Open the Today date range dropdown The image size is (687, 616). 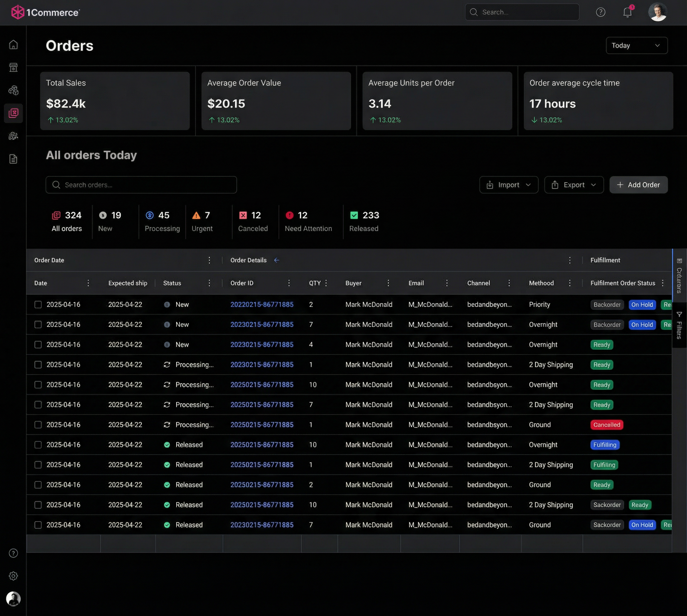(x=636, y=45)
